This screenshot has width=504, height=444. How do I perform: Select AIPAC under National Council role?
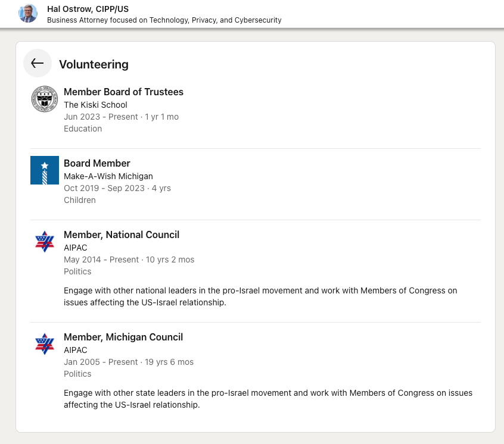click(75, 248)
